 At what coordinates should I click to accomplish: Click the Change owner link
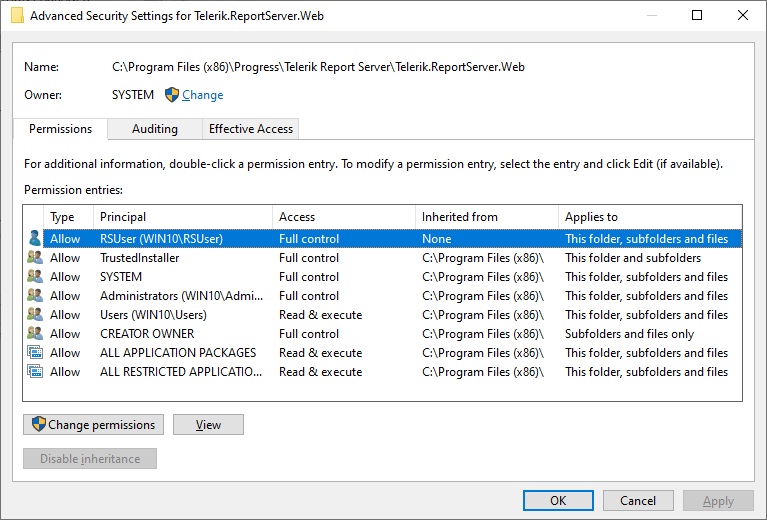(x=203, y=94)
